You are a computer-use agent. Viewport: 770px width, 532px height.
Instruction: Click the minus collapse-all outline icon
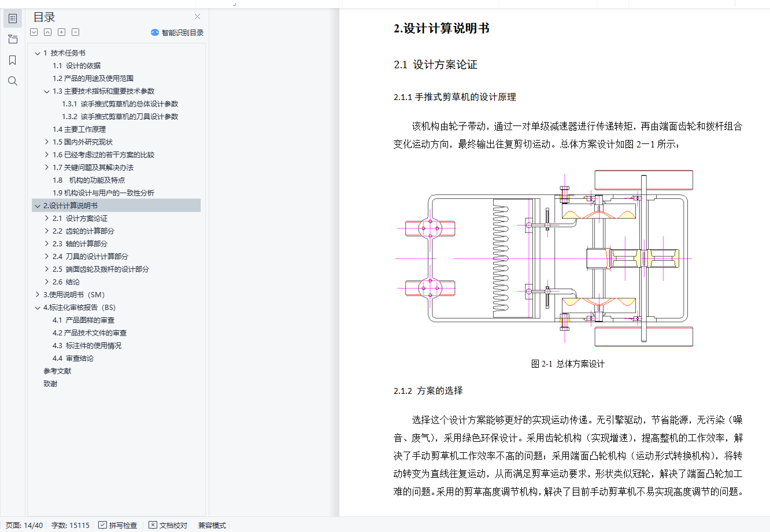[76, 32]
